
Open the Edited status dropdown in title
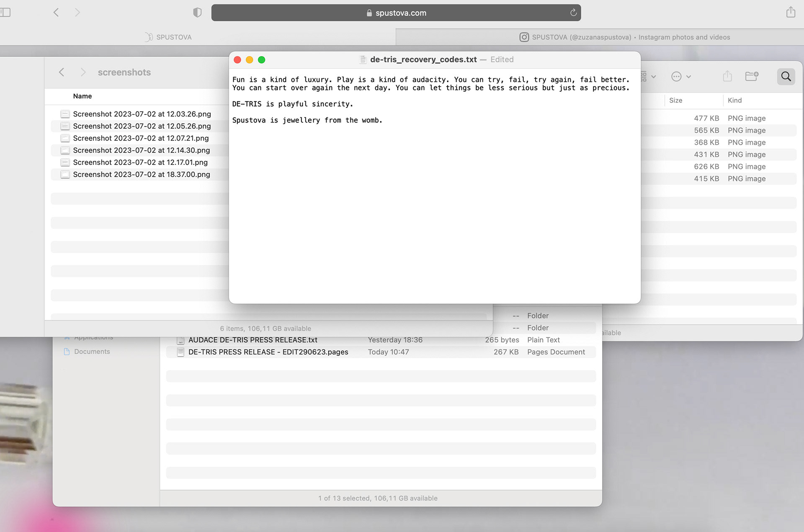pyautogui.click(x=502, y=59)
